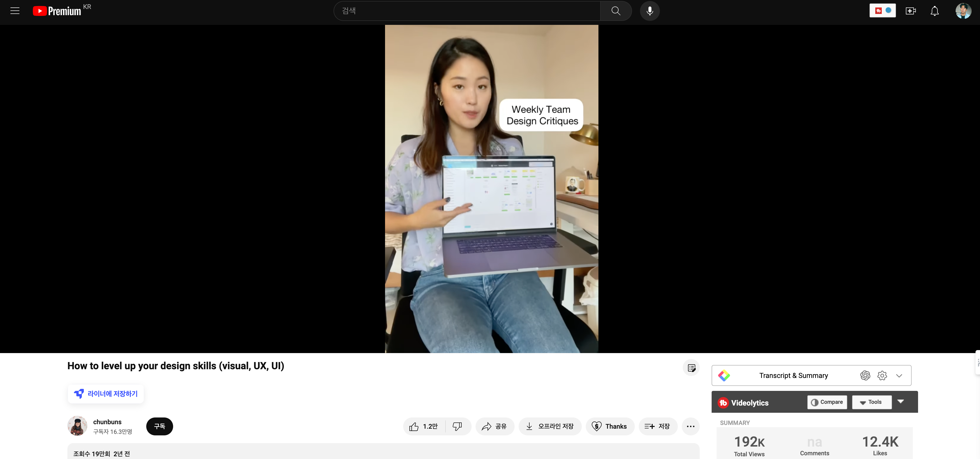Screen dimensions: 980x459
Task: Toggle subscription with 구독 button
Action: click(159, 426)
